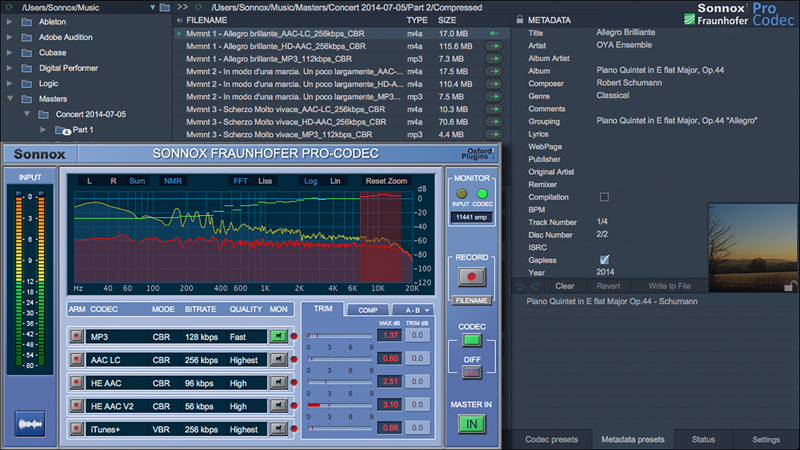Image resolution: width=800 pixels, height=450 pixels.
Task: Click the arrow for Mvmnt 3 MP3 112kbps file
Action: pyautogui.click(x=494, y=135)
